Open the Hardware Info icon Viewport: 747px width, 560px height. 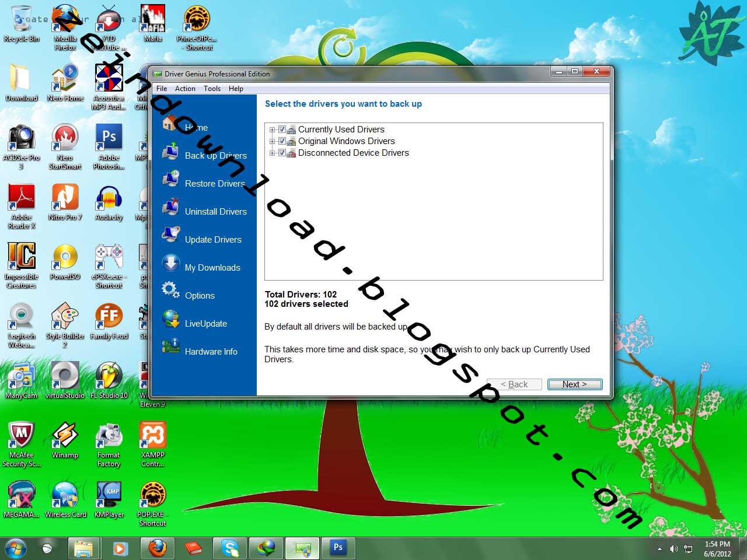tap(171, 346)
